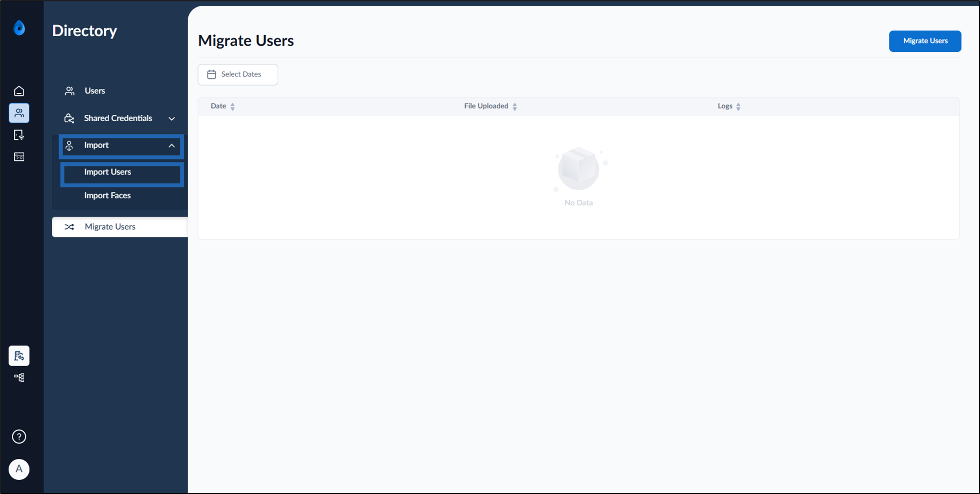Viewport: 980px width, 494px height.
Task: Click the Shared Credentials icon
Action: click(69, 118)
